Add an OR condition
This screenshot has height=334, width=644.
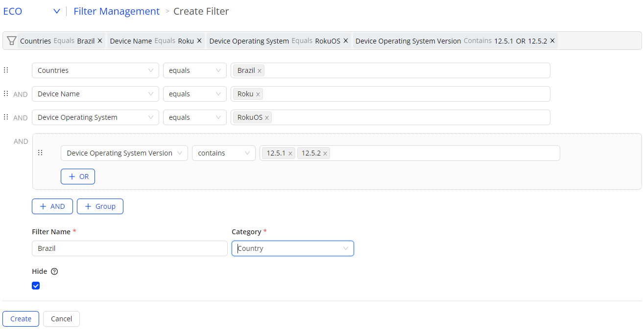[x=78, y=177]
